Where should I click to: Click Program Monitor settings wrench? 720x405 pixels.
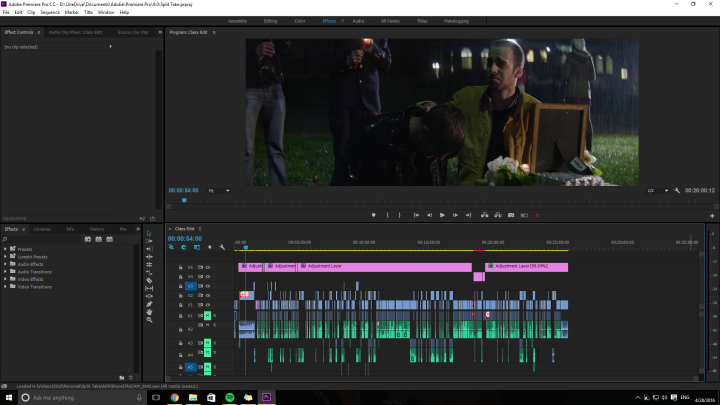tap(677, 191)
